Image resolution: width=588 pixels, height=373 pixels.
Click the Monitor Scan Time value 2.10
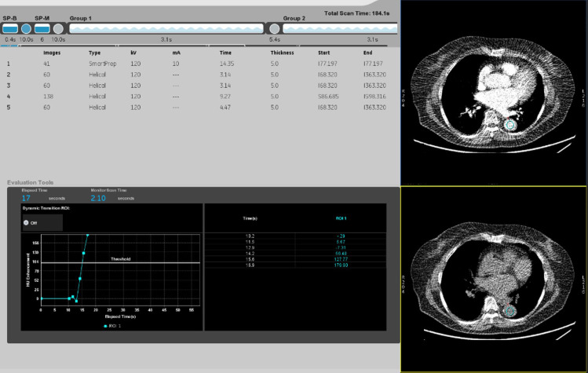click(98, 198)
